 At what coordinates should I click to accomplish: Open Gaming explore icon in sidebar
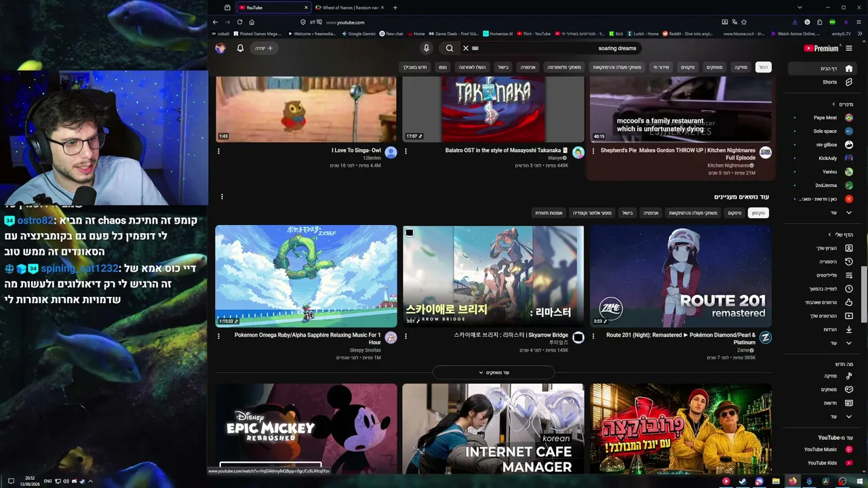tap(849, 389)
